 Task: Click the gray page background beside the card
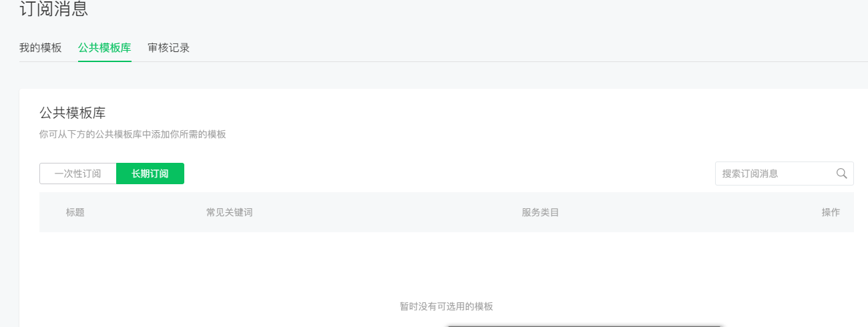pos(9,200)
